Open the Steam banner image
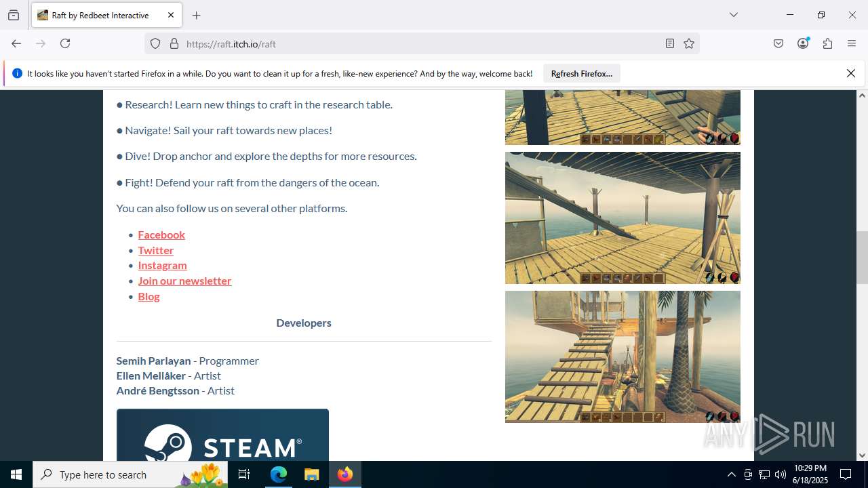Image resolution: width=868 pixels, height=488 pixels. pos(222,434)
